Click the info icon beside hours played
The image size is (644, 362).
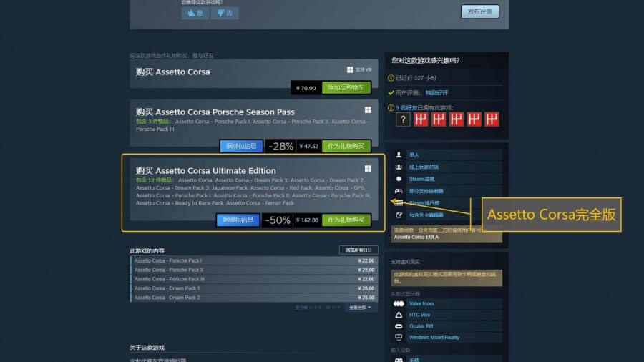[x=391, y=78]
